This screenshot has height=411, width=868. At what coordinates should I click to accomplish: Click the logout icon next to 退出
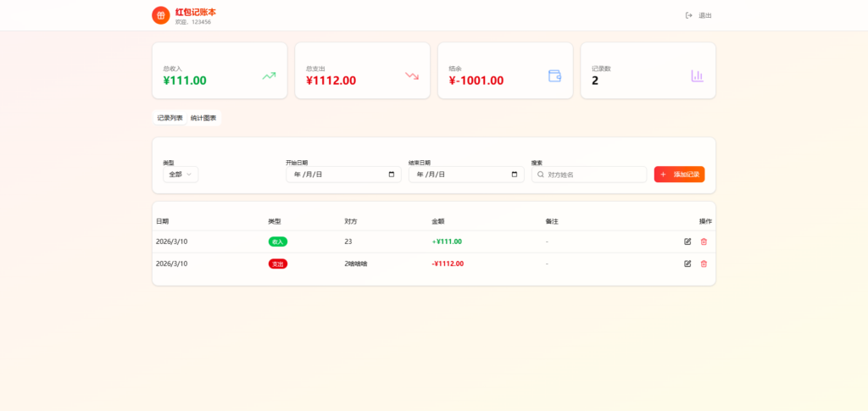(x=689, y=15)
